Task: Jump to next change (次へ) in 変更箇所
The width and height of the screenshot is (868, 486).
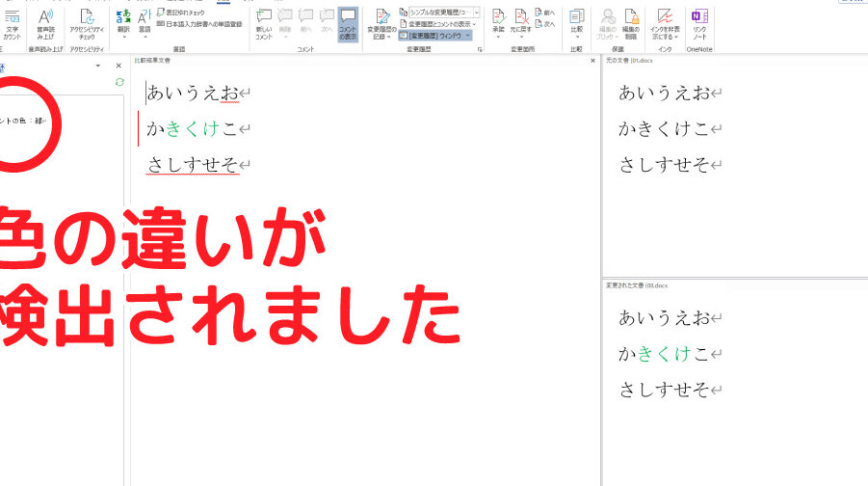Action: coord(544,24)
